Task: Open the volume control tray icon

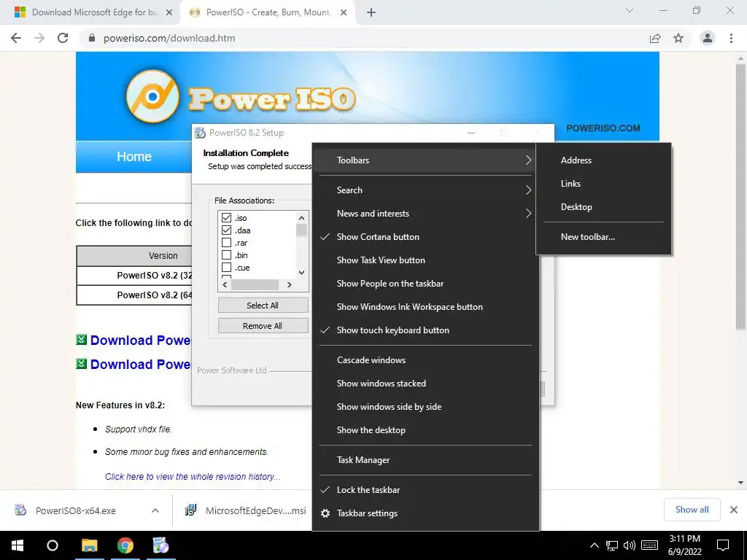Action: point(630,545)
